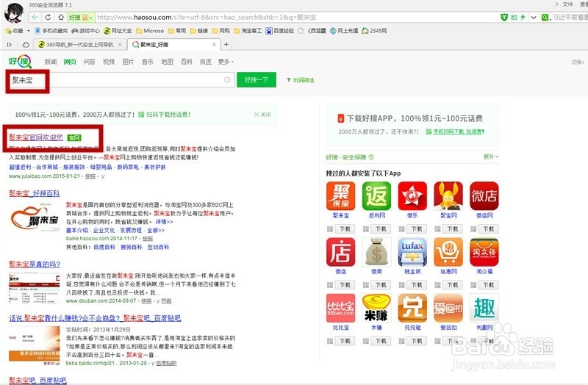Click the 微店网 app icon
This screenshot has width=588, height=385.
(484, 196)
